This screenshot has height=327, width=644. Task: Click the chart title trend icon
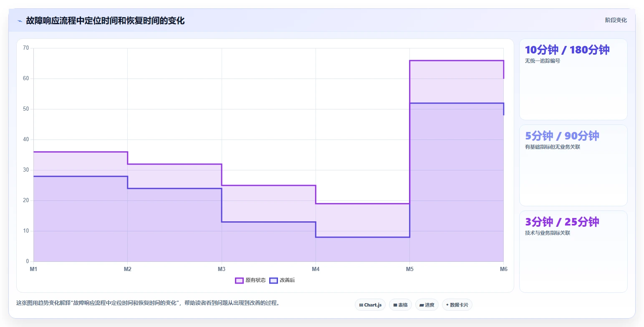click(x=20, y=21)
